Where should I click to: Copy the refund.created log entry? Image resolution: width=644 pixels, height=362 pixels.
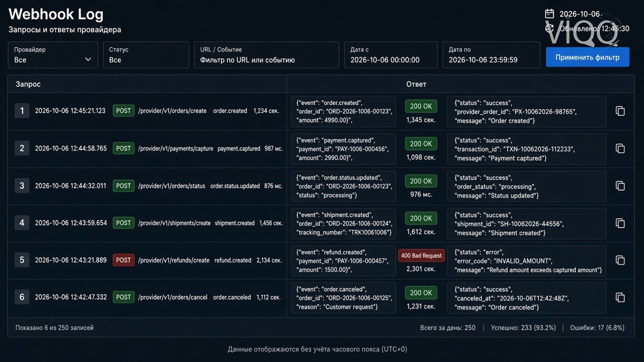tap(620, 260)
